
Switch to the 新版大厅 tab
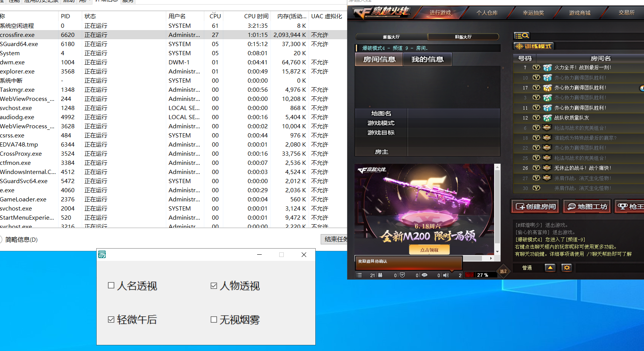pos(392,37)
